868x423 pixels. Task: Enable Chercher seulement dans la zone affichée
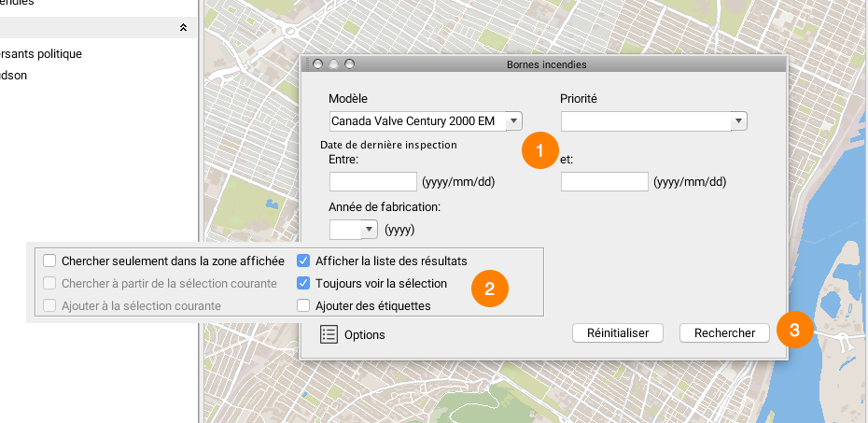point(49,261)
